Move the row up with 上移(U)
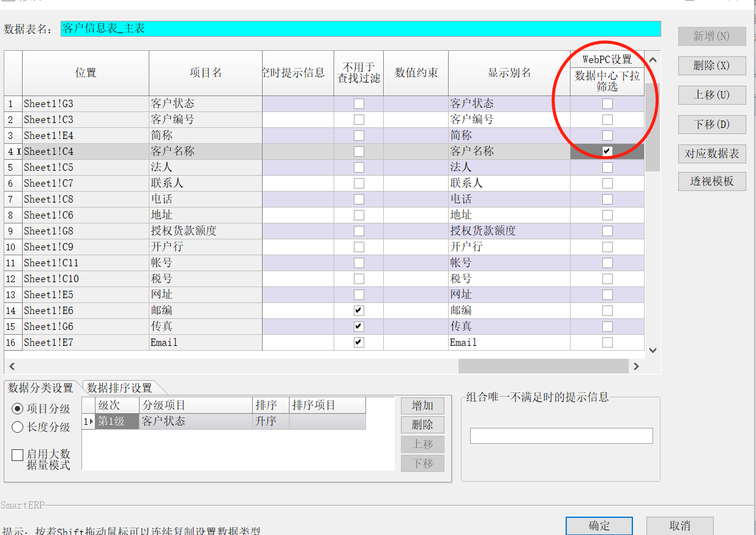The height and width of the screenshot is (535, 756). tap(712, 95)
